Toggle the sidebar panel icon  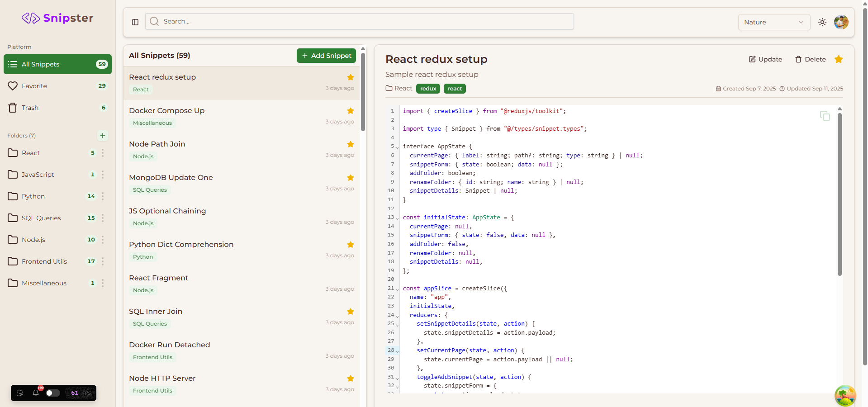(x=135, y=22)
